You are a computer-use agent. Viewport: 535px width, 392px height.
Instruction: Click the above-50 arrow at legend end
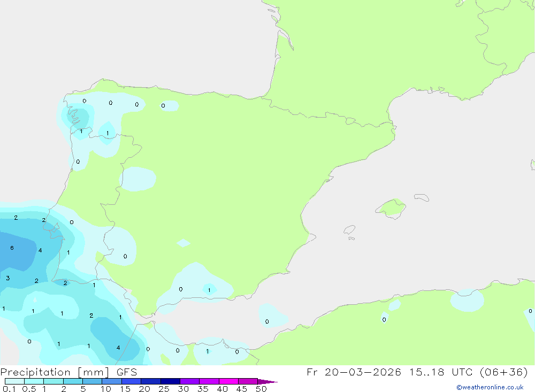click(267, 381)
